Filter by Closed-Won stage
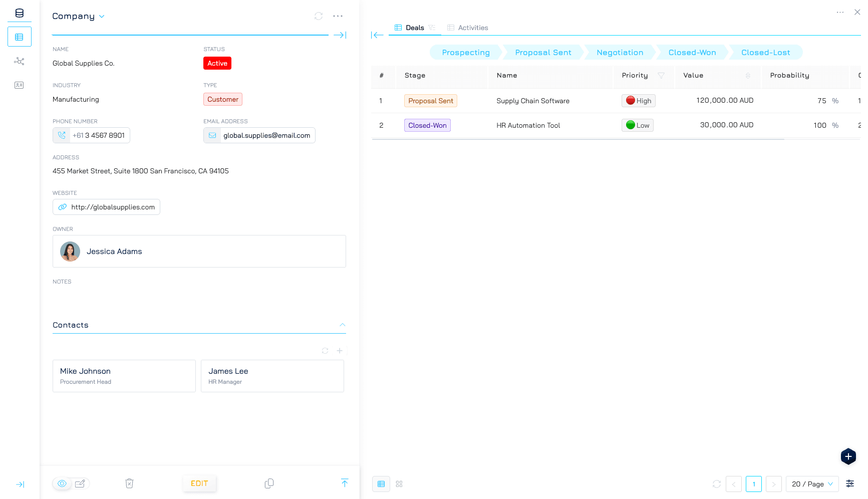This screenshot has height=499, width=868. (692, 53)
